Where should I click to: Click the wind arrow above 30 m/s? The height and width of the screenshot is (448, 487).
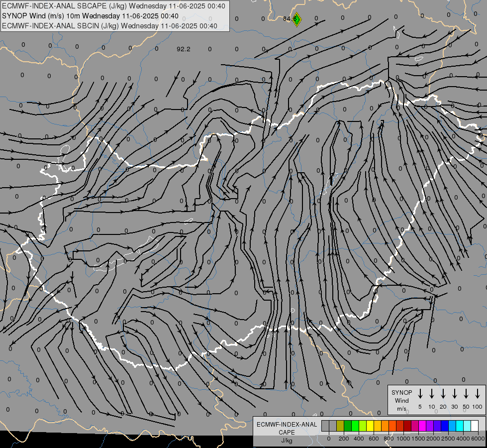[x=455, y=394]
